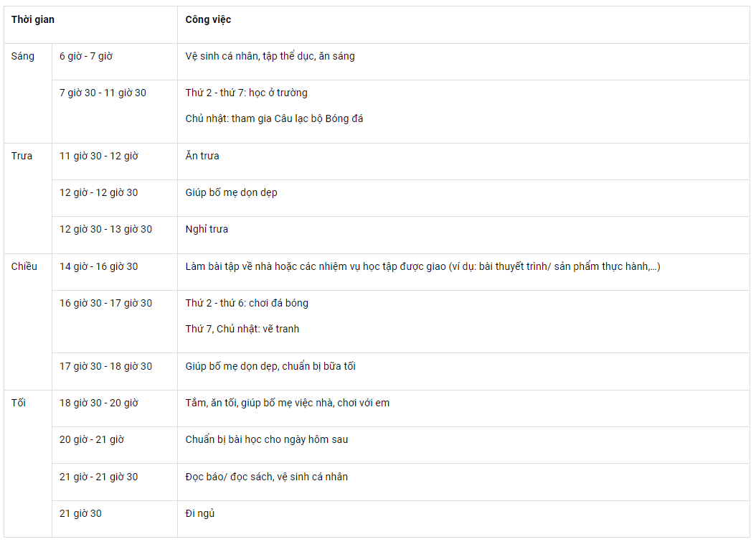Screen dimensions: 756x542
Task: Click 'Chủ nhật: tham gia Câu lạc bộ Bóng đá'
Action: tap(274, 118)
